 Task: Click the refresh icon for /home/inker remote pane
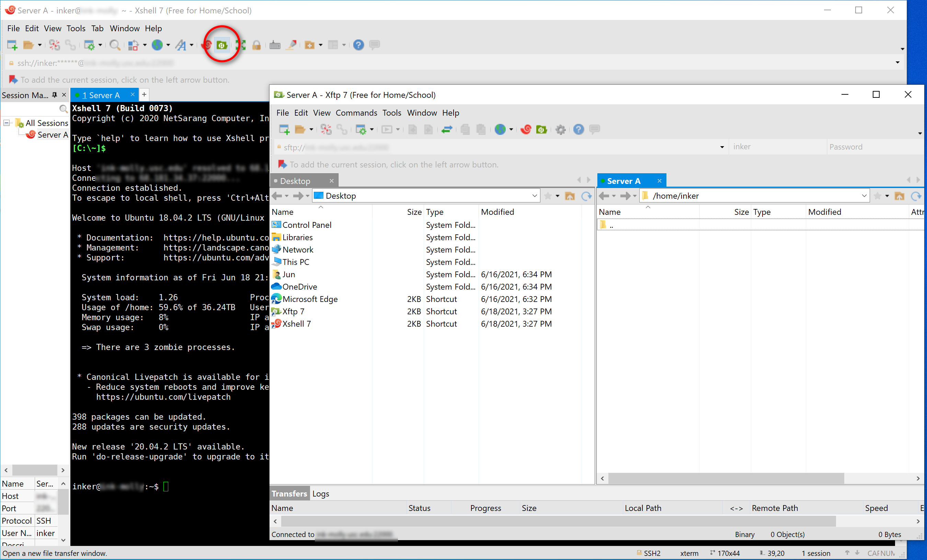pyautogui.click(x=915, y=196)
